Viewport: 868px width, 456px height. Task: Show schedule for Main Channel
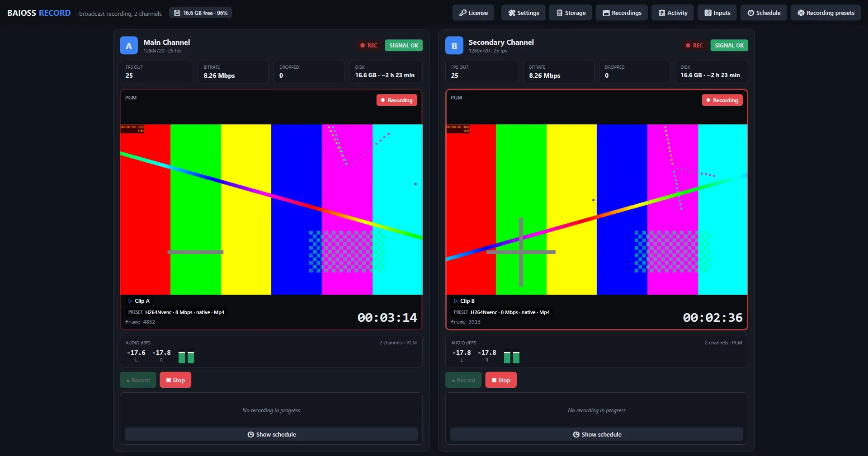click(x=271, y=434)
